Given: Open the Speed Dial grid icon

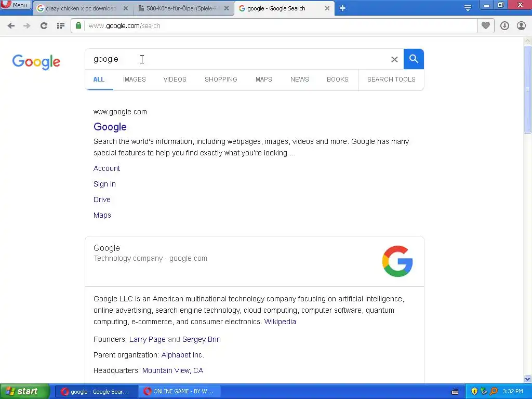Looking at the screenshot, I should [61, 26].
